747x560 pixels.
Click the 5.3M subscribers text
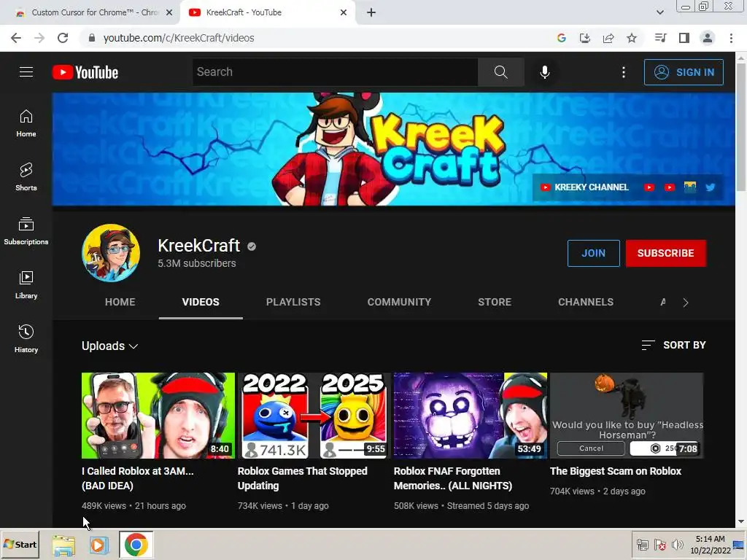click(x=197, y=263)
